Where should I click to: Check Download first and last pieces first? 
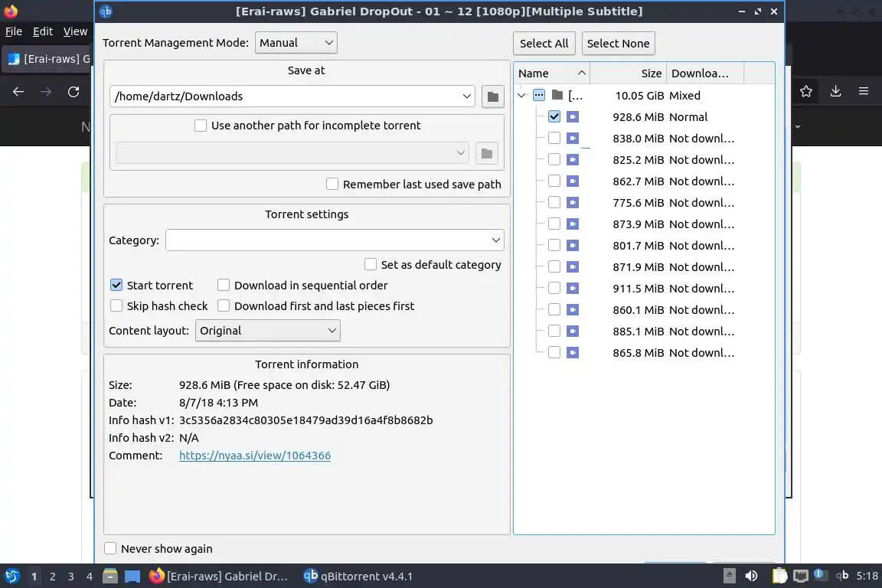point(224,306)
